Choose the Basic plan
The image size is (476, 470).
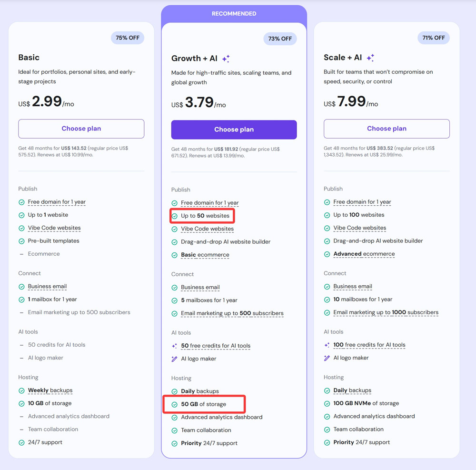pyautogui.click(x=81, y=129)
